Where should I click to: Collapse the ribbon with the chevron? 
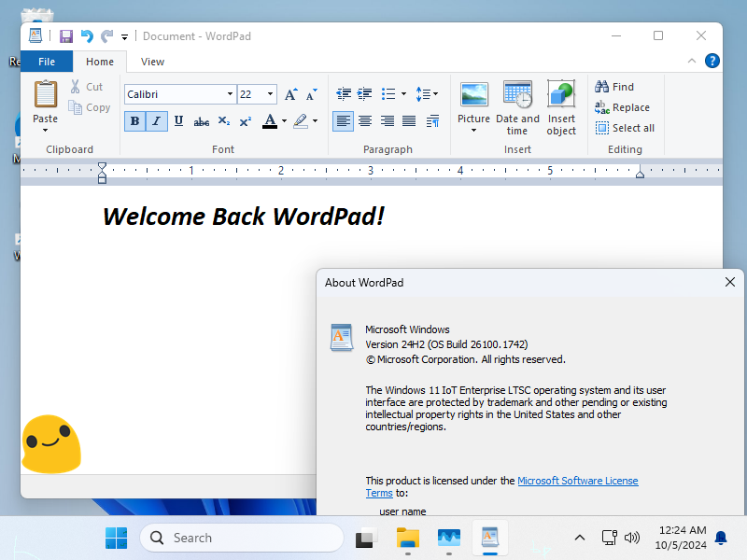click(x=692, y=61)
